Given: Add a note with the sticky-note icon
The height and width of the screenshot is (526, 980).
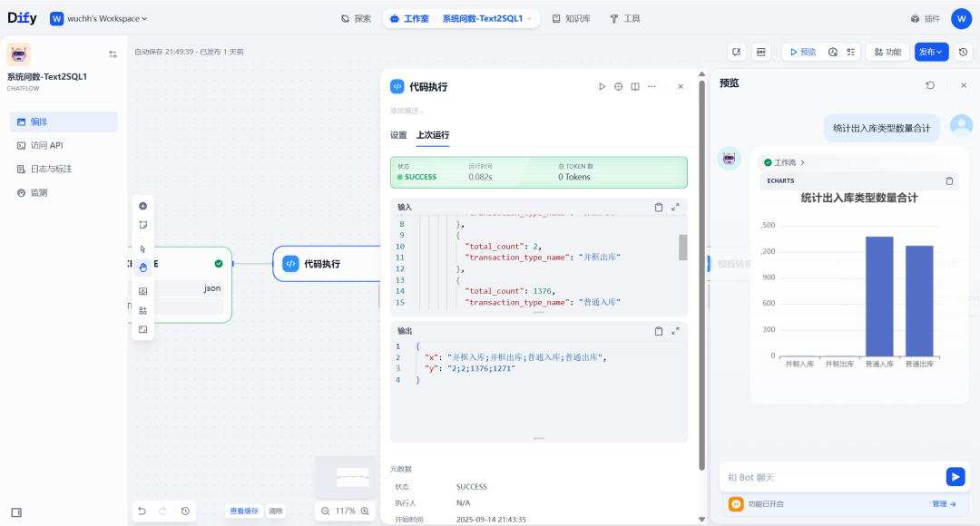Looking at the screenshot, I should point(143,225).
